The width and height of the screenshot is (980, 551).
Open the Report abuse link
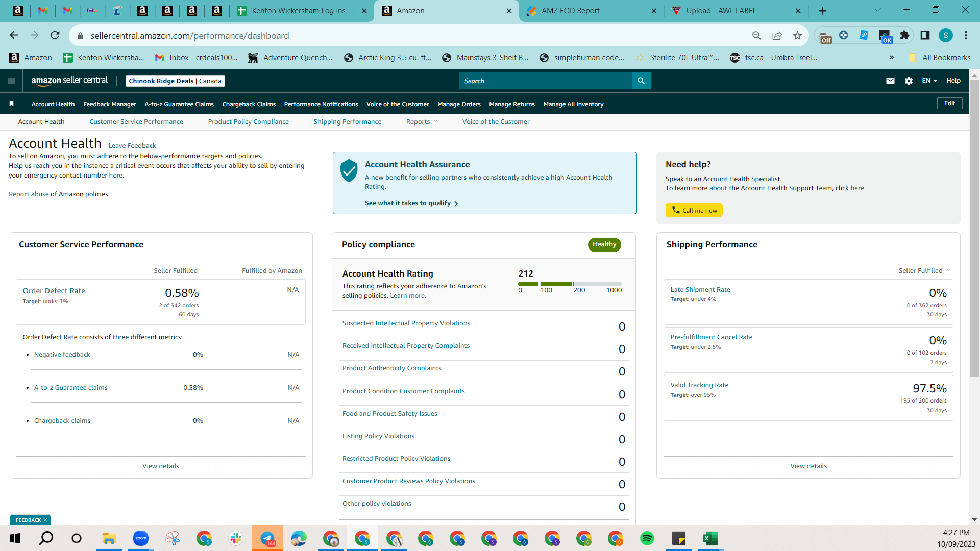tap(29, 194)
